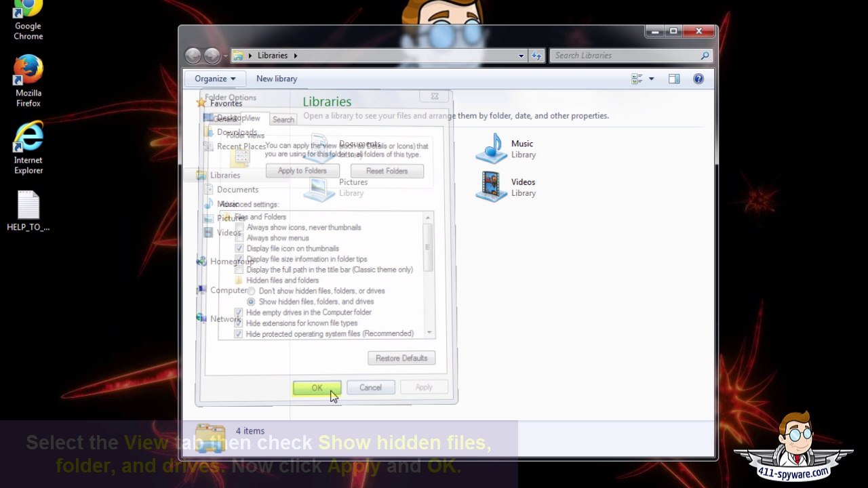Select the Videos library
868x488 pixels.
[506, 186]
